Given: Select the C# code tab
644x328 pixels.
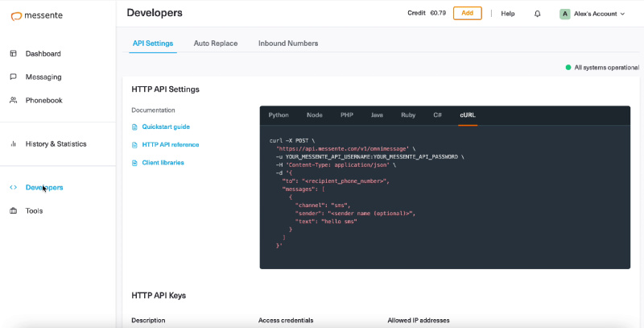Looking at the screenshot, I should point(437,115).
